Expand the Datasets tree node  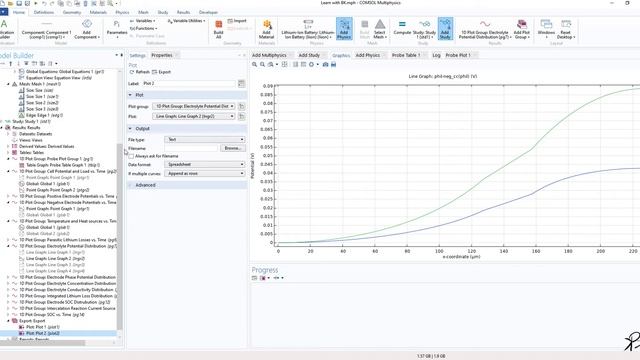[8, 134]
